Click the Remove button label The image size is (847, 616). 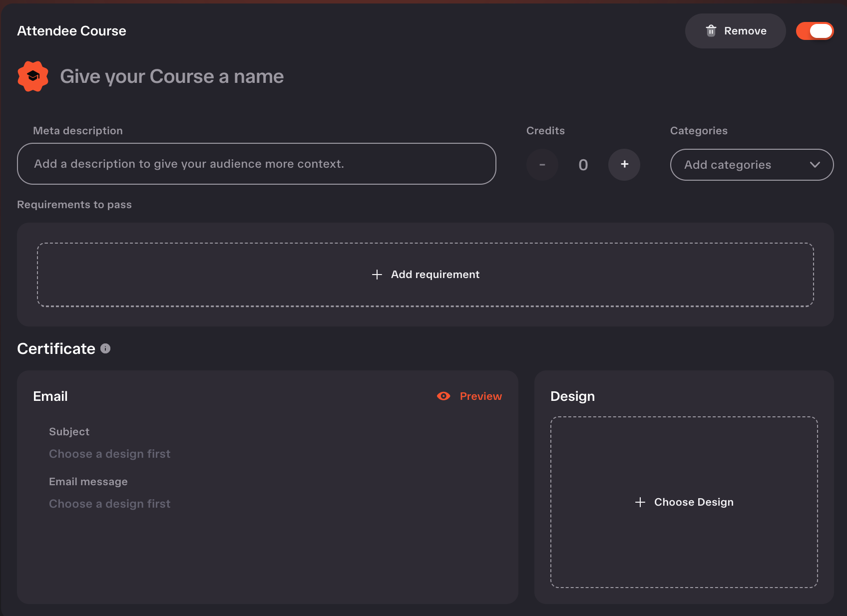pyautogui.click(x=745, y=31)
